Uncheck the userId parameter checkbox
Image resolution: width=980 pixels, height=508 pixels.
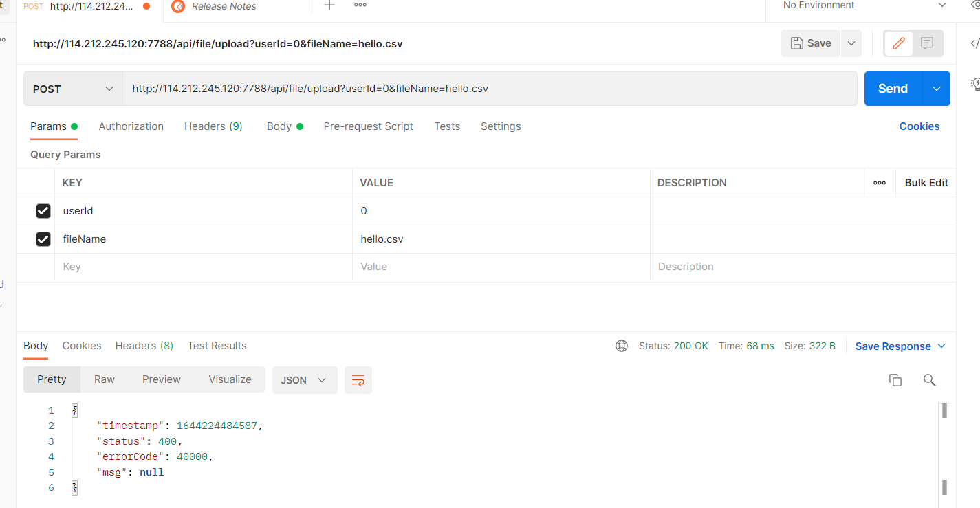43,211
